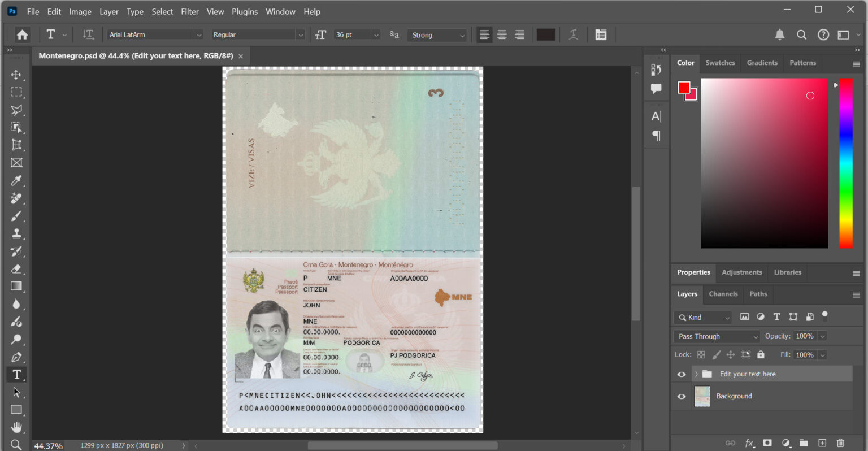Screen dimensions: 868x451
Task: Expand the Edit your text here group
Action: (696, 374)
